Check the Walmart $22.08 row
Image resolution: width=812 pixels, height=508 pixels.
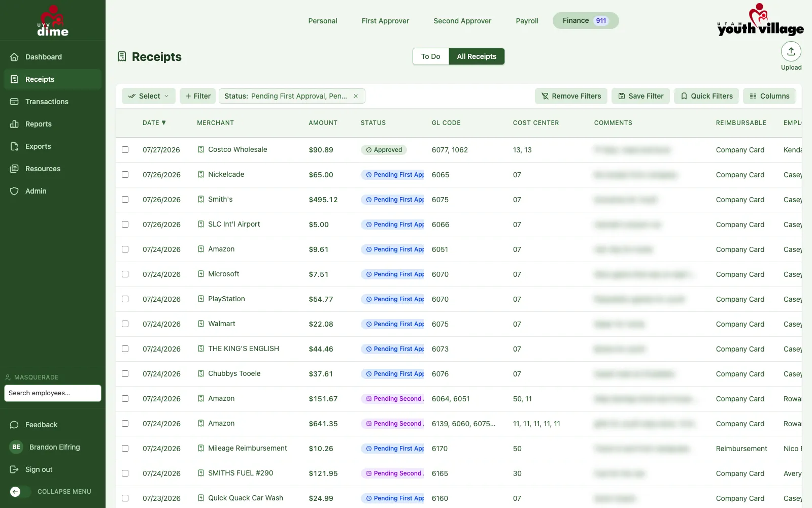125,324
